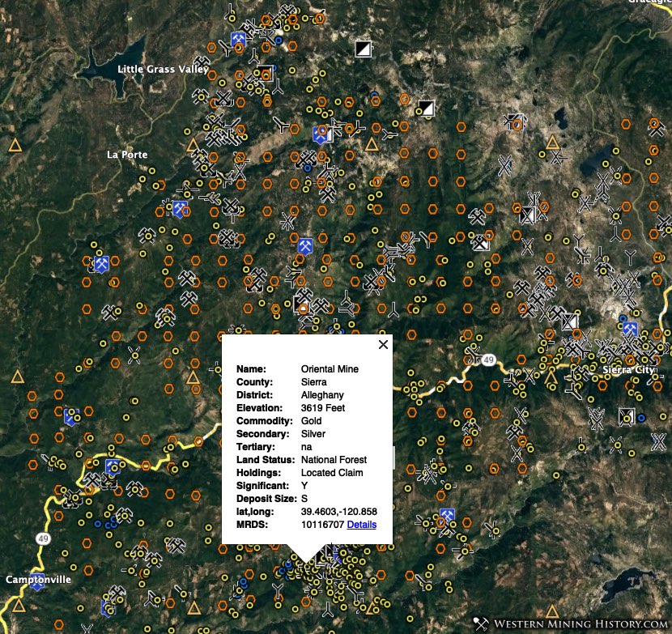Image resolution: width=672 pixels, height=634 pixels.
Task: Open the MRDS Details link
Action: 362,524
